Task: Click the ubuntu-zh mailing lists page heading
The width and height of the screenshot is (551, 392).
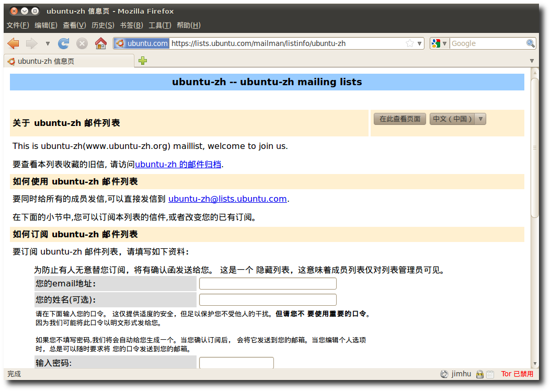Action: (x=267, y=82)
